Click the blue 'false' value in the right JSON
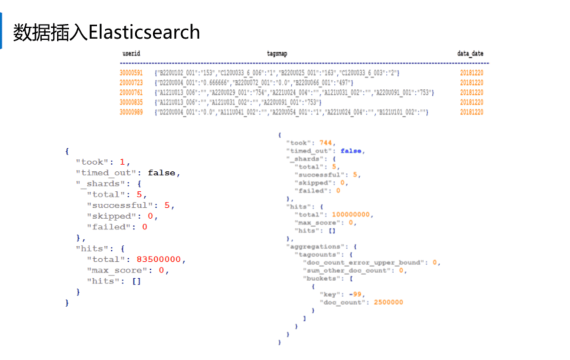This screenshot has width=570, height=360. pyautogui.click(x=351, y=151)
